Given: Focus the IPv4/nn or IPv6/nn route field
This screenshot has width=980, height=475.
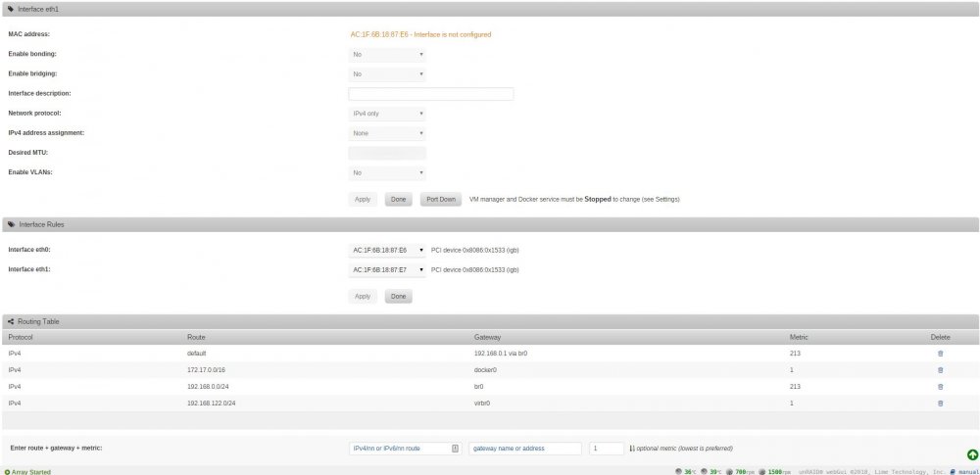Looking at the screenshot, I should [x=405, y=449].
